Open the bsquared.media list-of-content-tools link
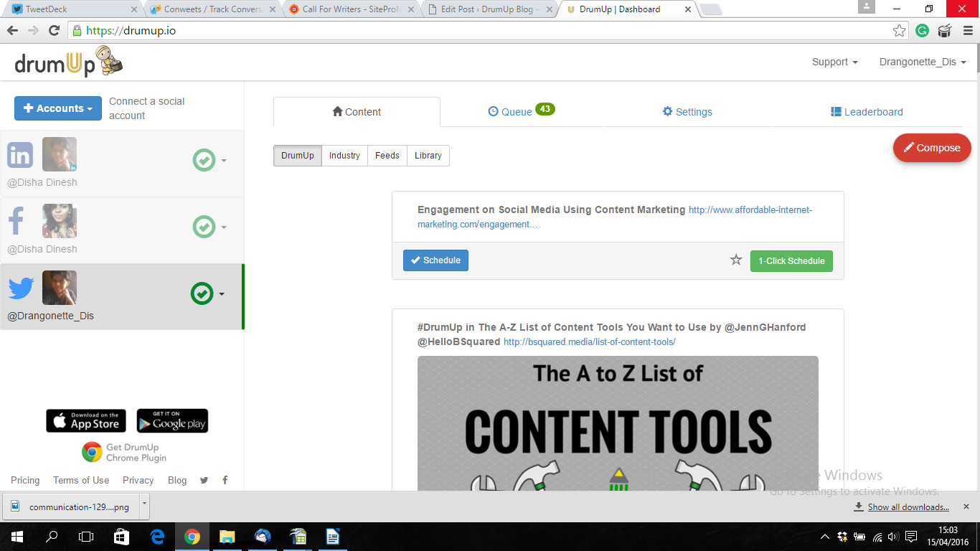 point(590,342)
